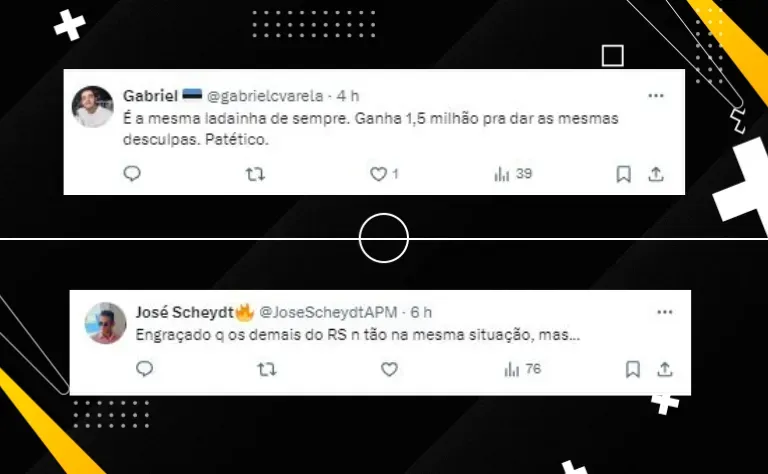Share José Scheydt's tweet
Screen dimensions: 768x474
click(x=665, y=369)
